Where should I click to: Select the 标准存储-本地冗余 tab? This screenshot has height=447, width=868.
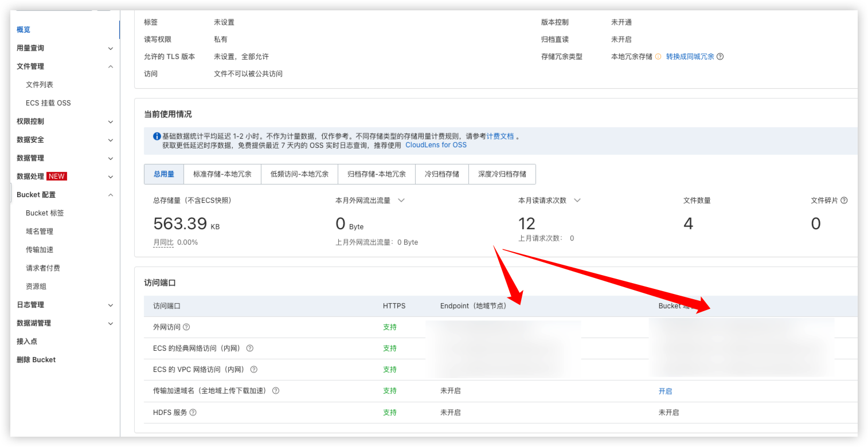222,174
